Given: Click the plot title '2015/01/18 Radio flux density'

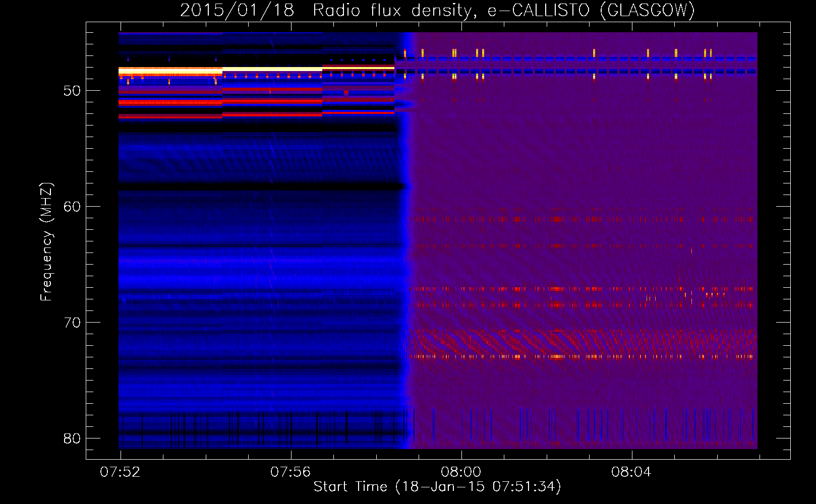Looking at the screenshot, I should pos(437,10).
